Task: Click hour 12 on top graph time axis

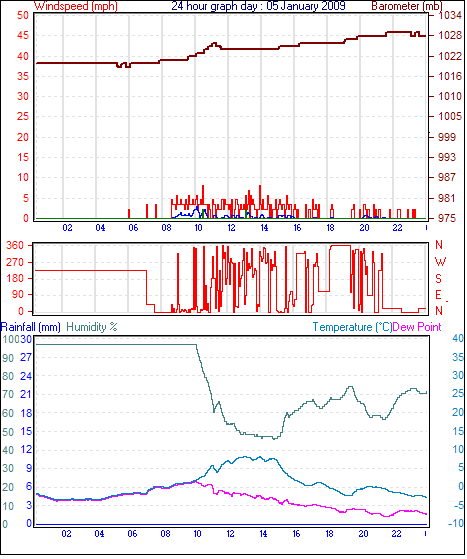Action: [x=232, y=227]
